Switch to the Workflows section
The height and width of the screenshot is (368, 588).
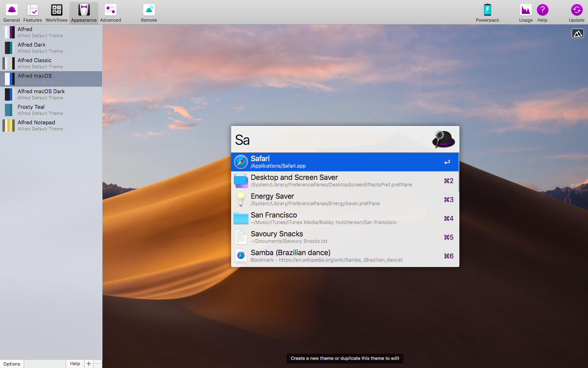tap(56, 12)
